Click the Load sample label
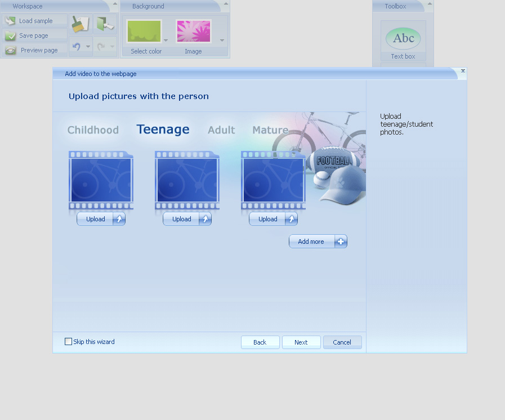 35,21
